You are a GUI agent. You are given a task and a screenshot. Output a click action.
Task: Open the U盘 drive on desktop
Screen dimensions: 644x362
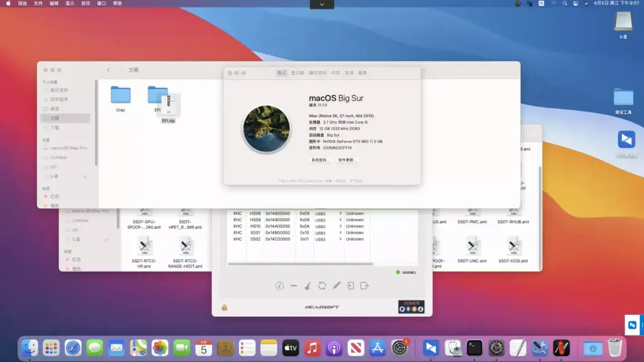pyautogui.click(x=623, y=21)
